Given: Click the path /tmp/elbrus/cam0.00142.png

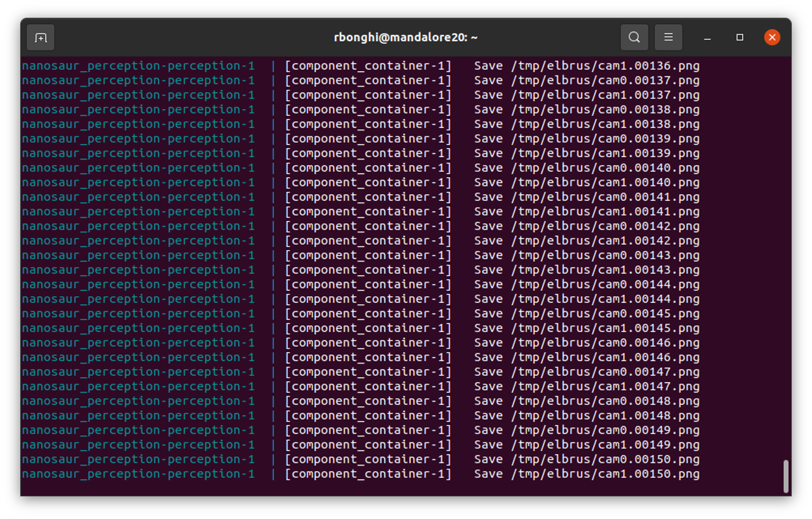Looking at the screenshot, I should 605,226.
